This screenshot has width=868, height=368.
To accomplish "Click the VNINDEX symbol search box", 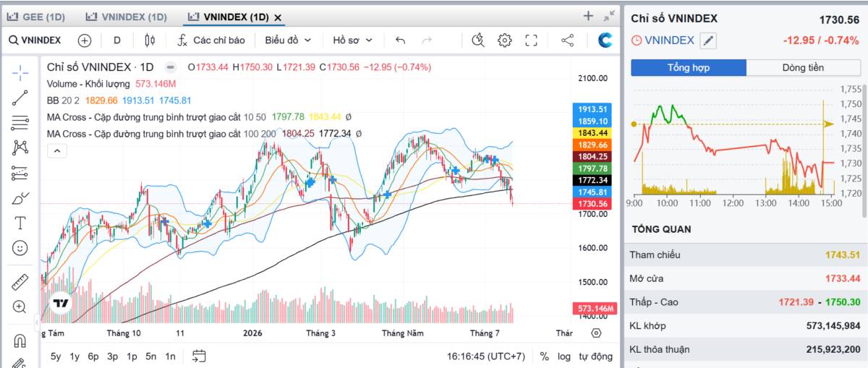I will 35,40.
